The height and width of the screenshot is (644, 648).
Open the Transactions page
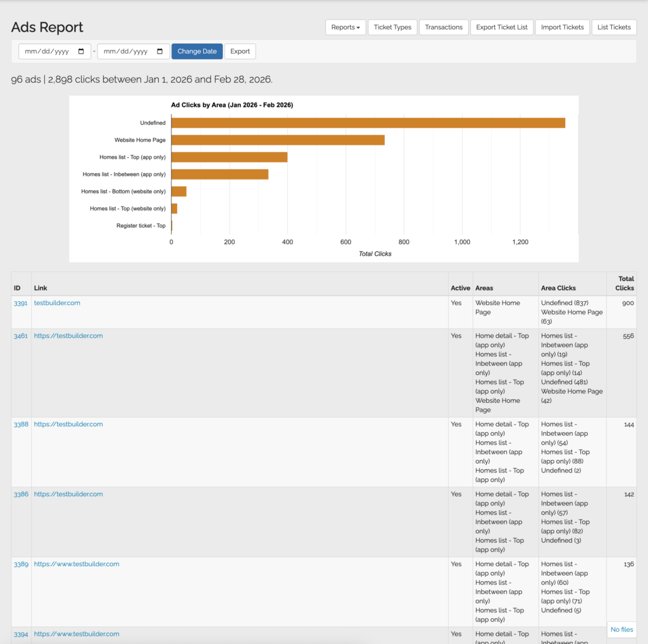444,27
